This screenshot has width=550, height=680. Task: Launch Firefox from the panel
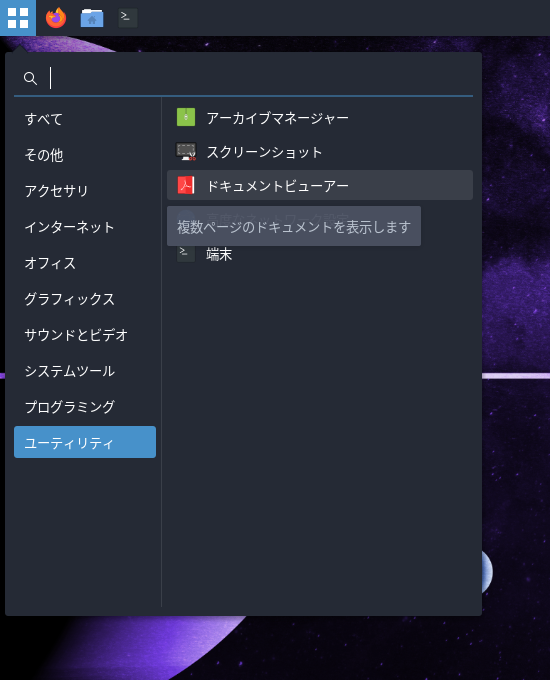pos(56,18)
